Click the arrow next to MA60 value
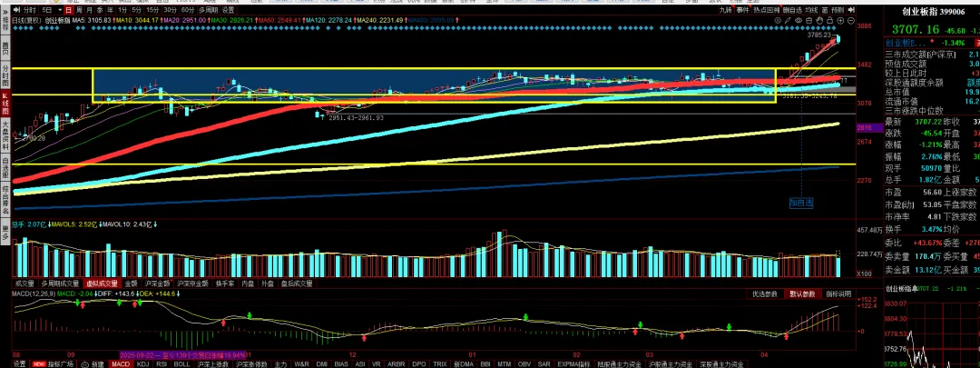 point(302,20)
